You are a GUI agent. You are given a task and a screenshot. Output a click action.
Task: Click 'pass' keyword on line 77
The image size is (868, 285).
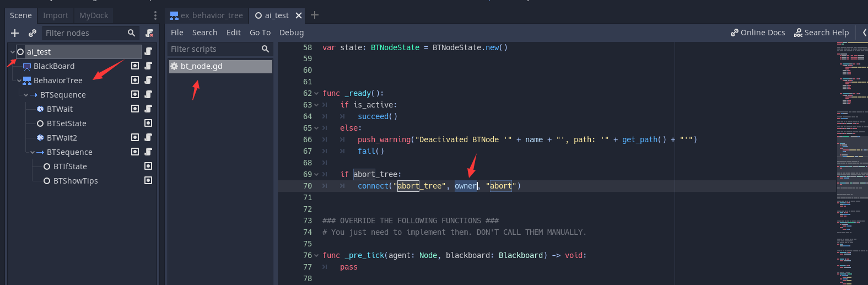pos(349,267)
